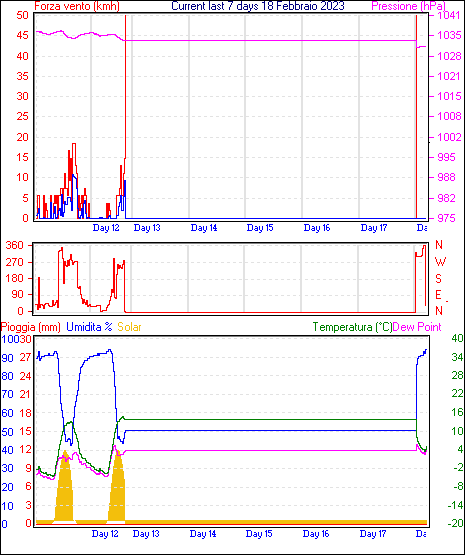Viewport: 467px width, 559px height.
Task: Click 'Day 16' under the temperature chart
Action: (x=316, y=534)
